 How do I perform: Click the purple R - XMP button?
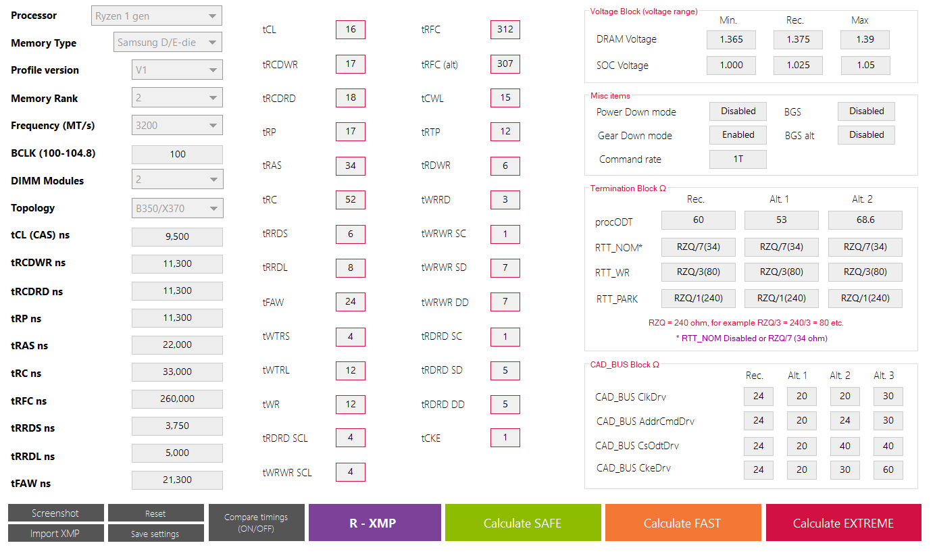[374, 523]
